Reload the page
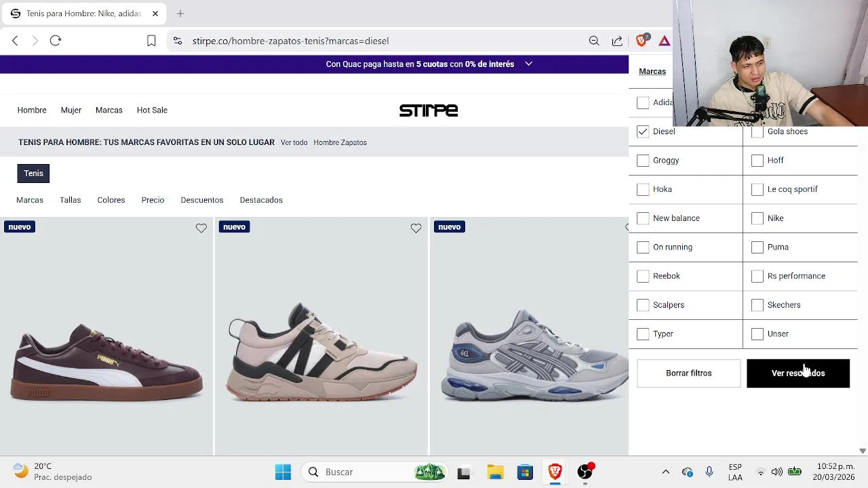 click(x=56, y=41)
